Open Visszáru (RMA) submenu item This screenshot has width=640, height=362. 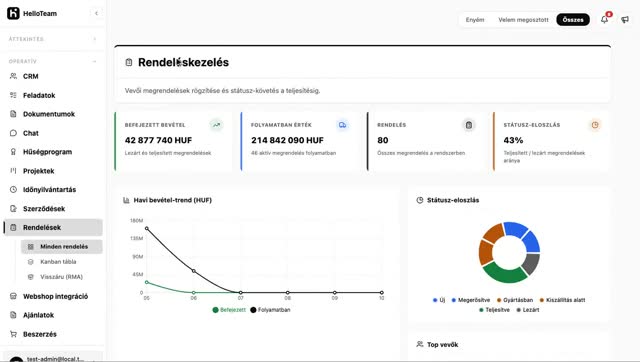point(62,277)
